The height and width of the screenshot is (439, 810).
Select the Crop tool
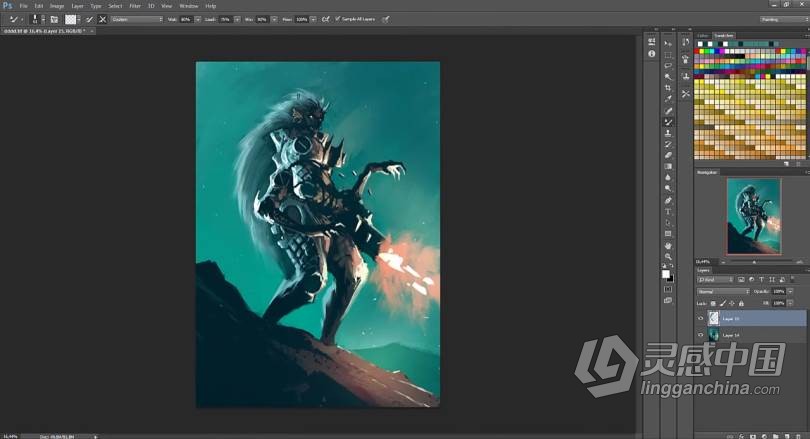point(668,88)
